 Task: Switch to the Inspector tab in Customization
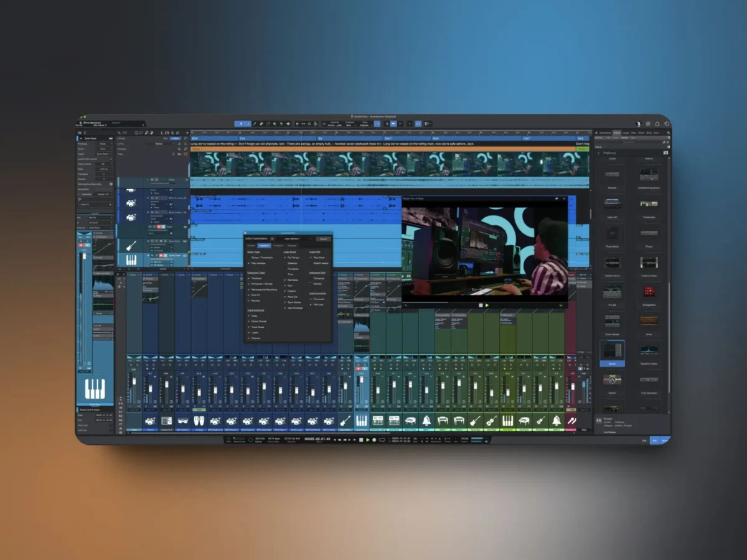click(x=264, y=246)
